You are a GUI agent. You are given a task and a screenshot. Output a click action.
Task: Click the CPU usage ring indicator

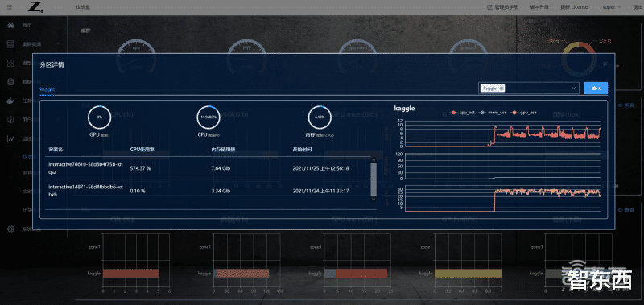pos(208,117)
